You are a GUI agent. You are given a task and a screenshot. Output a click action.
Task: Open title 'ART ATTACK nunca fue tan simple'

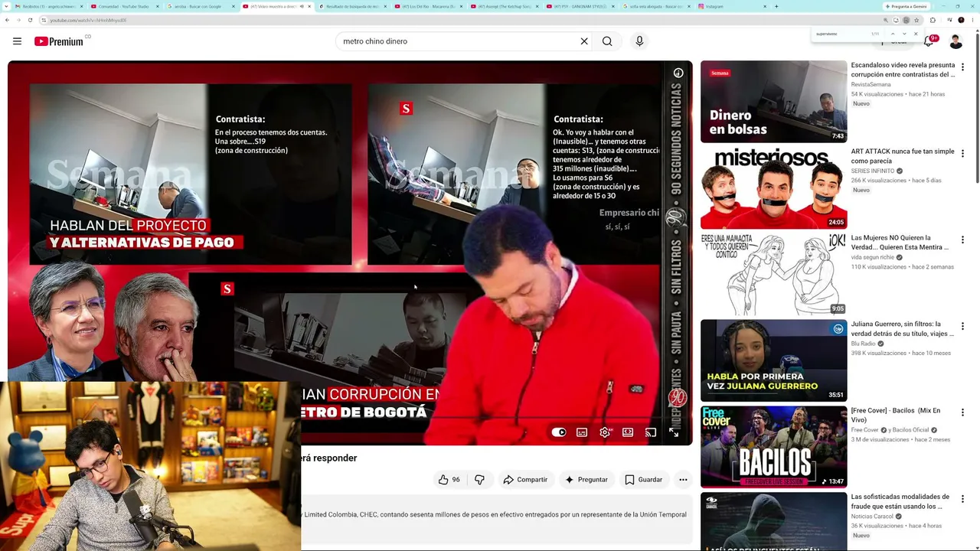[903, 156]
